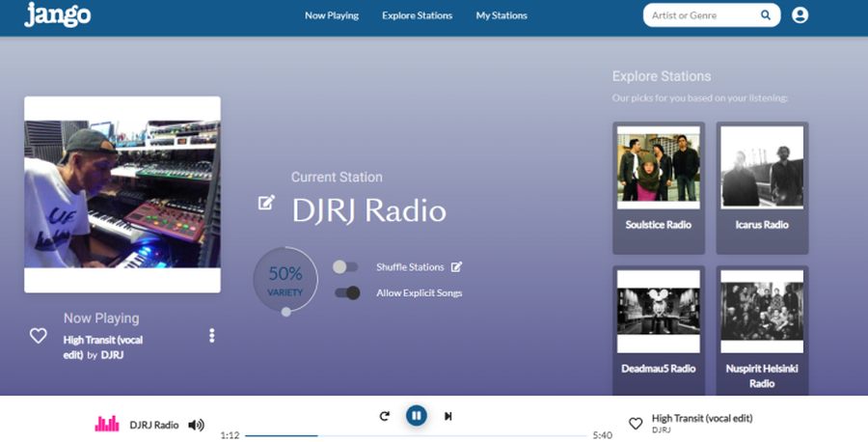868x442 pixels.
Task: Click the Explore Stations sidebar heading
Action: pyautogui.click(x=662, y=76)
